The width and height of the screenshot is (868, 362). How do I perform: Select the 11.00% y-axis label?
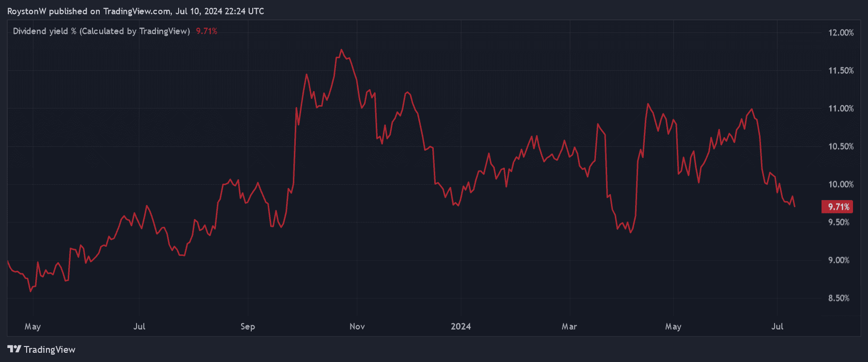point(841,109)
